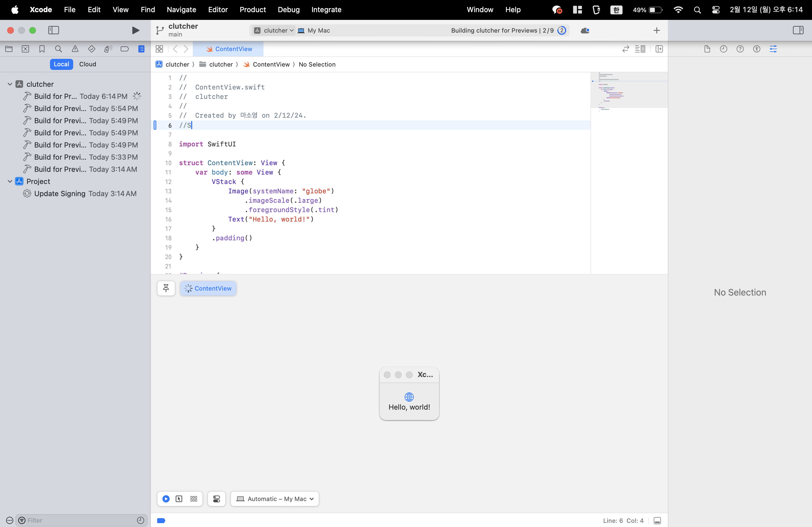Pin the preview with the pin button
Image resolution: width=812 pixels, height=527 pixels.
tap(166, 288)
